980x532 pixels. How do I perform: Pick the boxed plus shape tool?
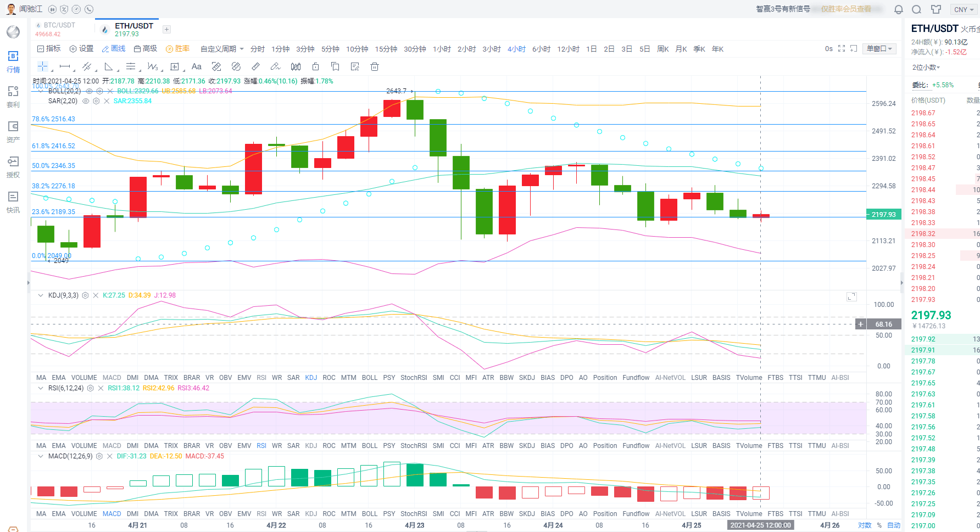175,66
